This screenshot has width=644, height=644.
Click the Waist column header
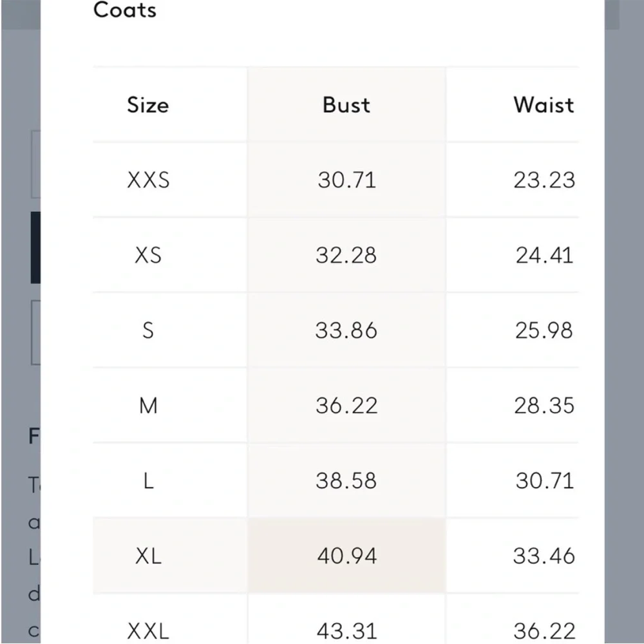tap(543, 105)
